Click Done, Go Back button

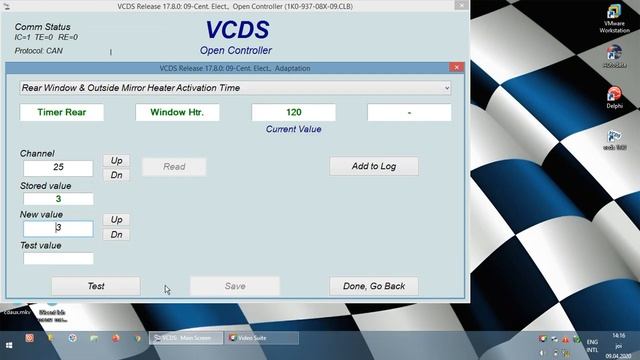[374, 286]
